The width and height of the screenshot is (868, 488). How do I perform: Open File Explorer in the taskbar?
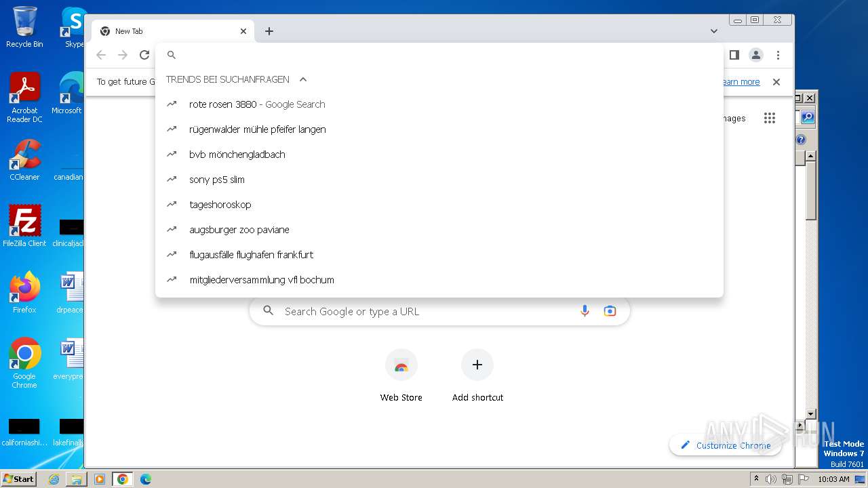coord(77,479)
